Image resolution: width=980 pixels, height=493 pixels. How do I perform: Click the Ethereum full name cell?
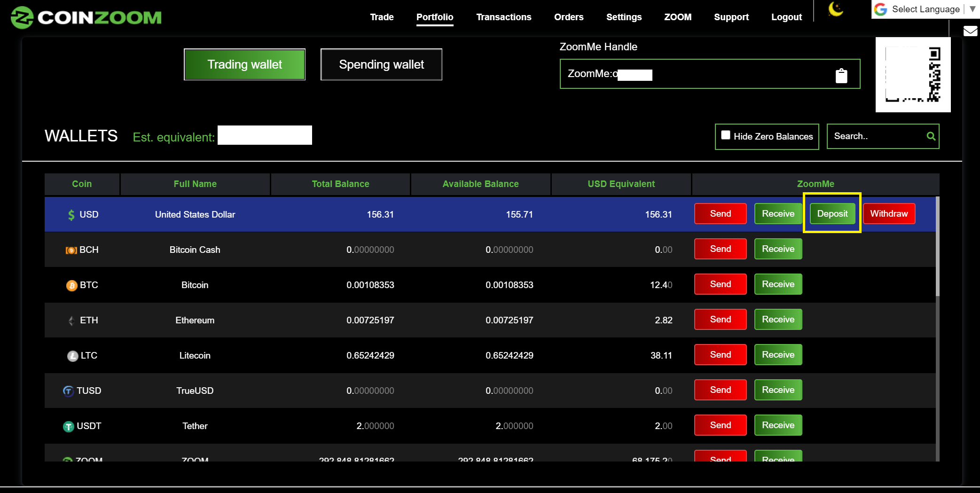(x=195, y=321)
